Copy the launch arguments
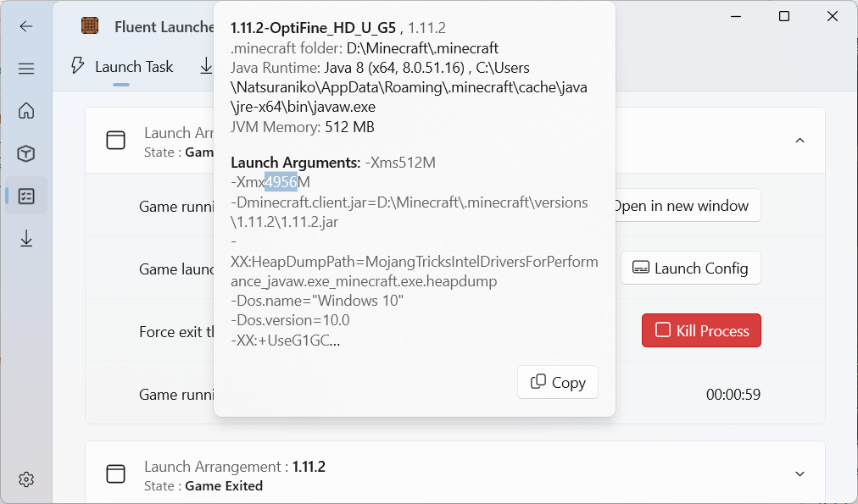The height and width of the screenshot is (504, 858). point(557,382)
